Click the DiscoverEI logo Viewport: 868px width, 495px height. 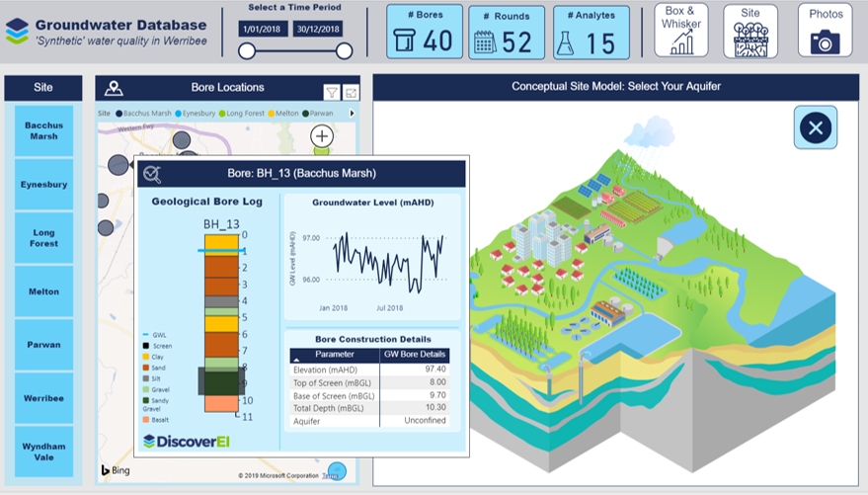(187, 442)
